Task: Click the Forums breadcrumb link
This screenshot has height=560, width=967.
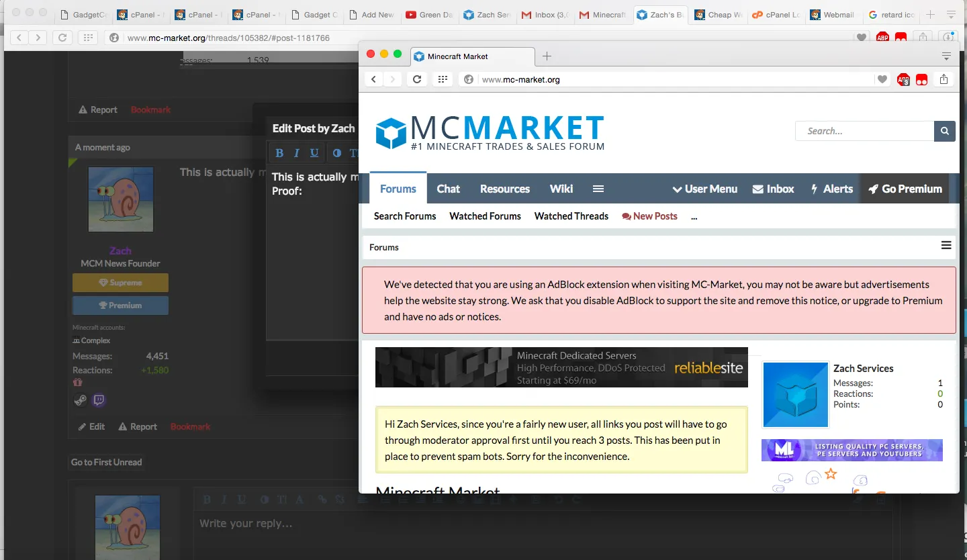Action: click(384, 247)
